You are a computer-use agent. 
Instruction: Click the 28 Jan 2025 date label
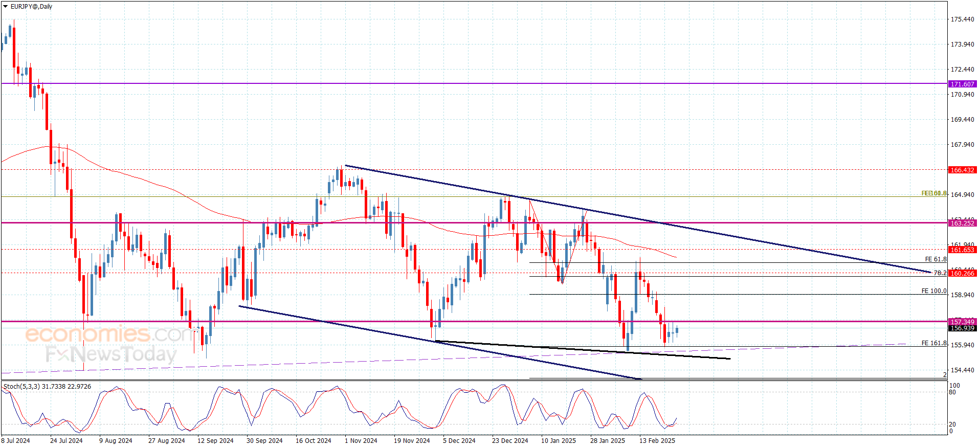pyautogui.click(x=608, y=441)
